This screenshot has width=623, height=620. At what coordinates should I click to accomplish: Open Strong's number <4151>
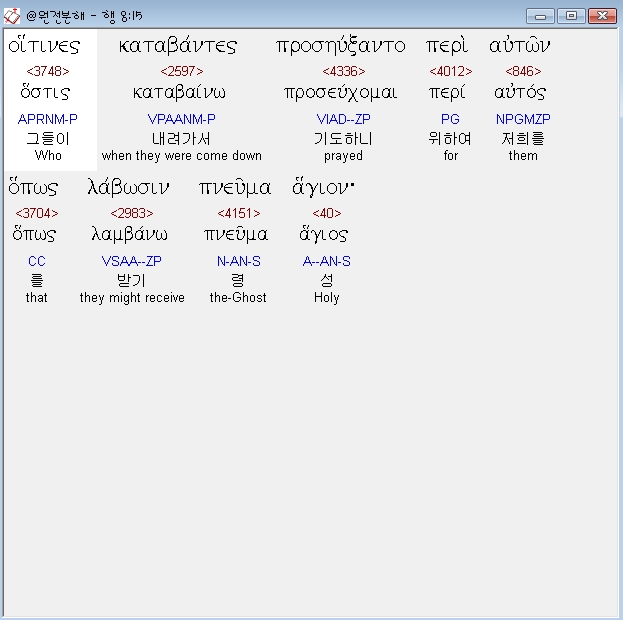(x=239, y=213)
